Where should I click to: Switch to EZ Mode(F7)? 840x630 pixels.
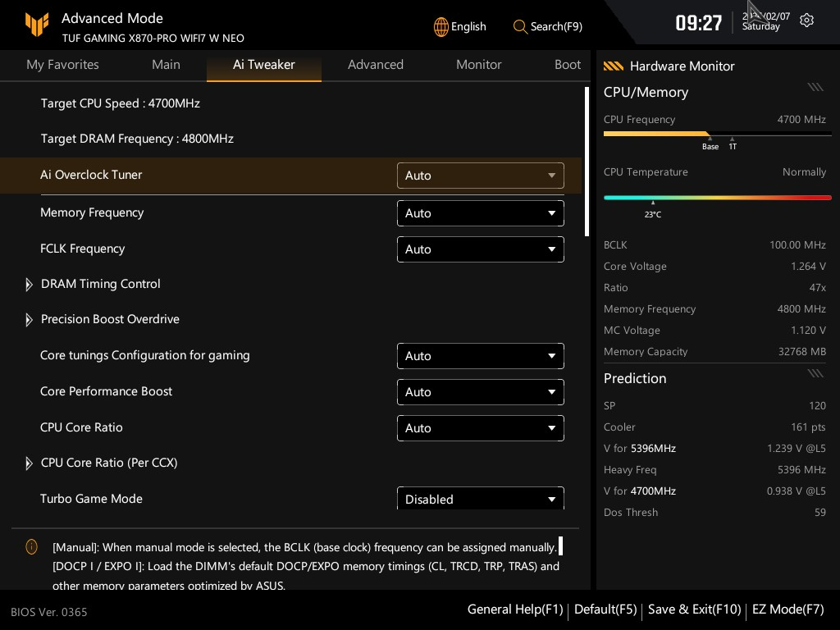point(787,609)
